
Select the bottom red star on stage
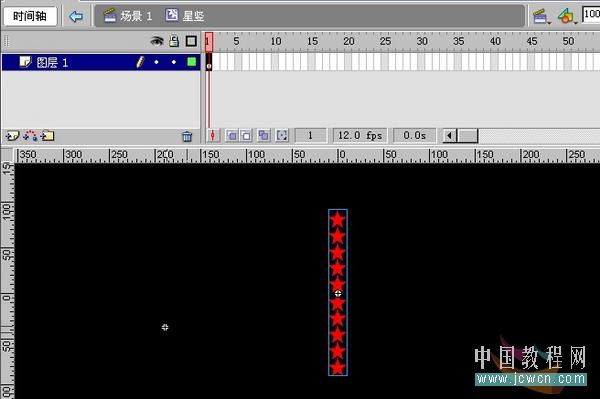[338, 368]
